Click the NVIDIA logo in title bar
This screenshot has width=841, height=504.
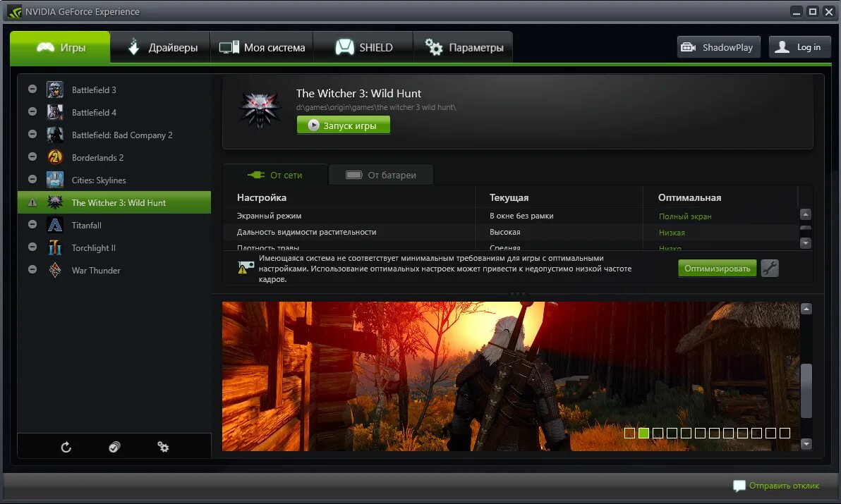point(15,11)
